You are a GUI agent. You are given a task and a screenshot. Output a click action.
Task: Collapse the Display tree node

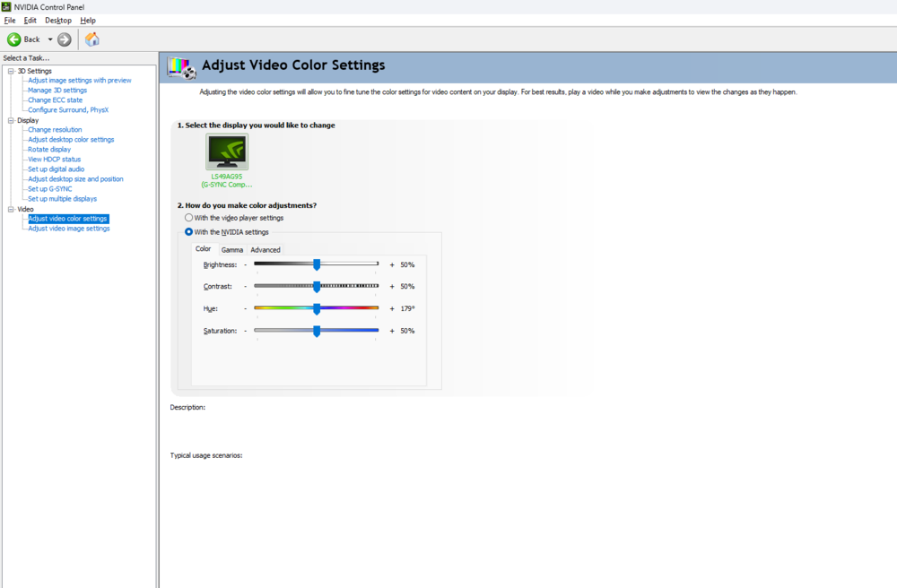pos(11,121)
